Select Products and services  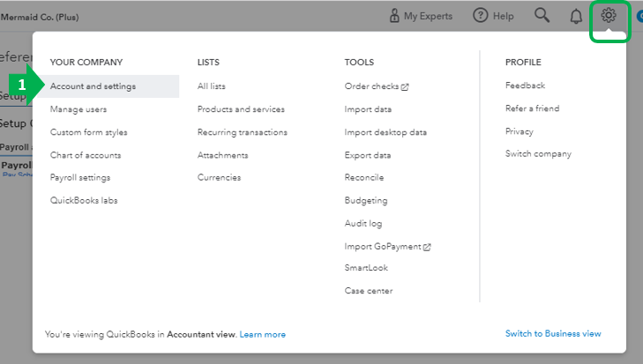241,109
